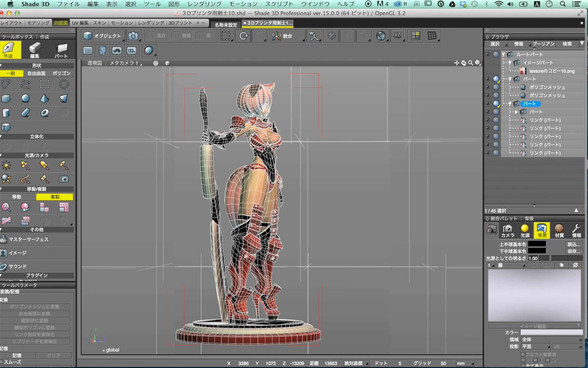
Task: Click the text object tool icon
Action: point(6,127)
